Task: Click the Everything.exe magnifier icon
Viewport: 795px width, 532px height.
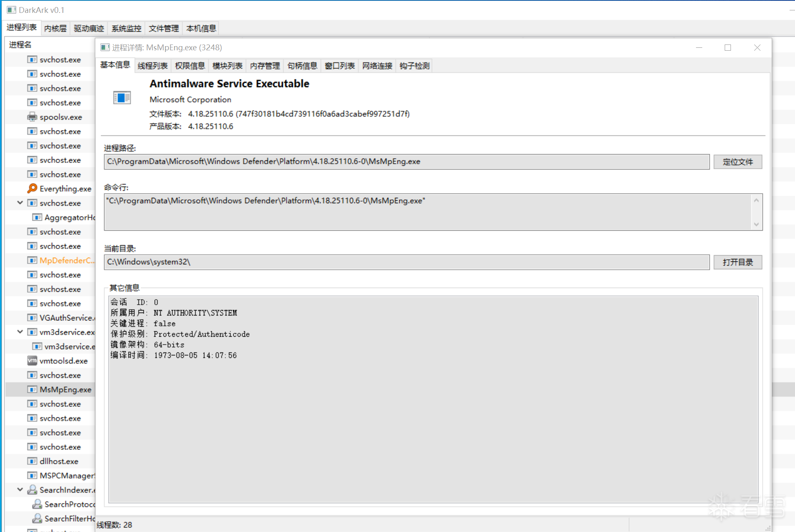Action: tap(32, 188)
